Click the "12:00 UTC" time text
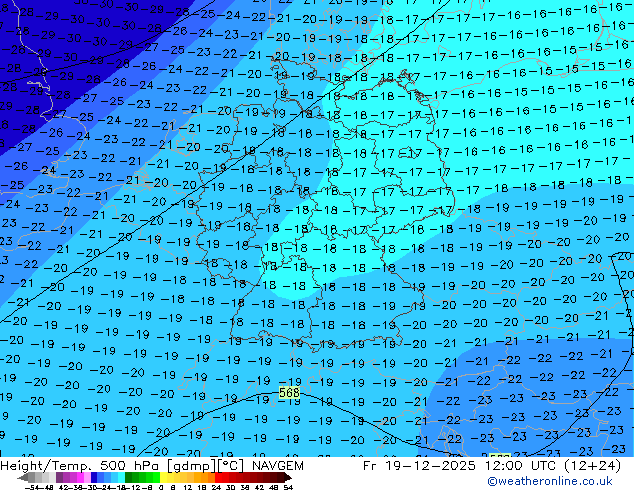The image size is (634, 490). pos(522,466)
